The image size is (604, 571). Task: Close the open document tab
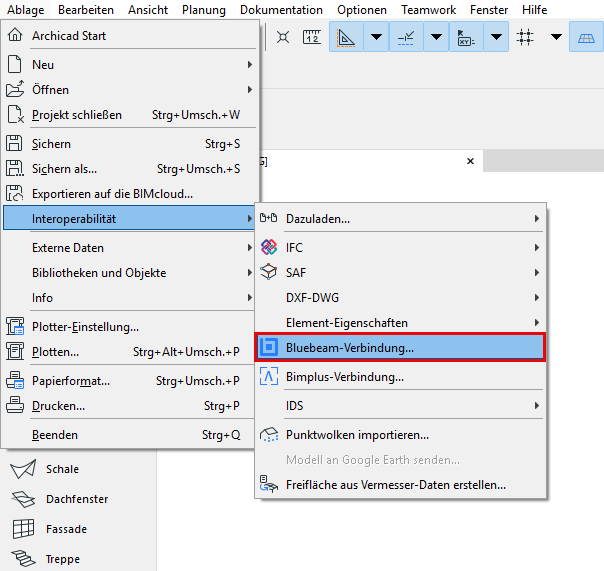tap(470, 161)
